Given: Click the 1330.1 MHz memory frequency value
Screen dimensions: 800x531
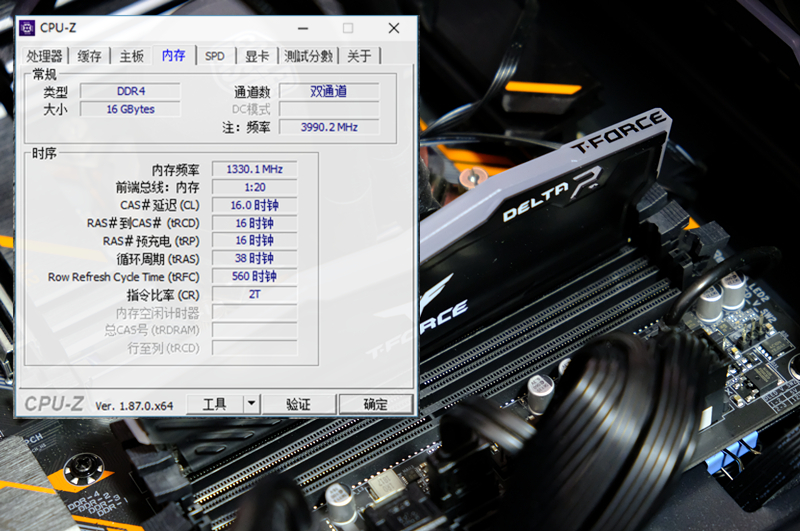Looking at the screenshot, I should coord(255,169).
